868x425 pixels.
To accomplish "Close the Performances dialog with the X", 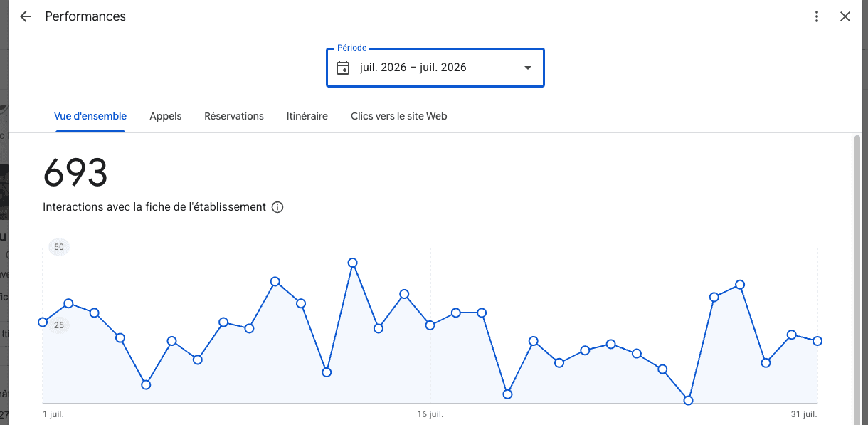I will tap(845, 16).
